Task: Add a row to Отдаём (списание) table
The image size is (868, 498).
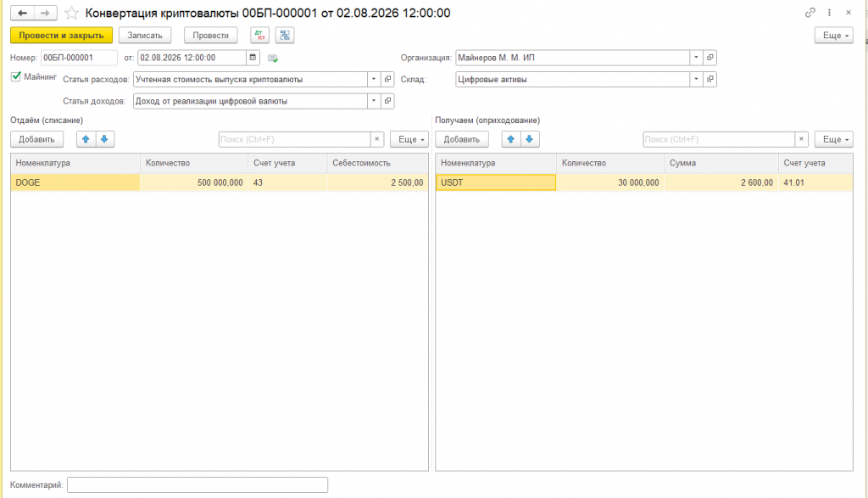Action: click(x=37, y=139)
